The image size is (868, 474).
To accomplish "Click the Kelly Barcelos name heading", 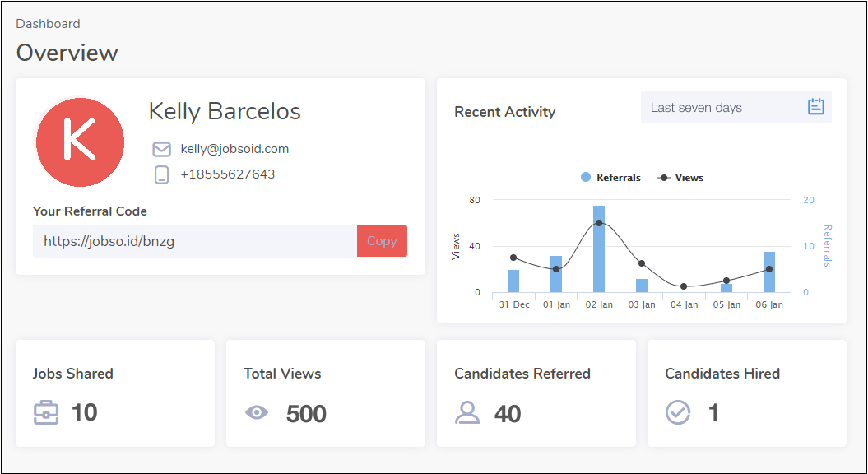I will (225, 111).
